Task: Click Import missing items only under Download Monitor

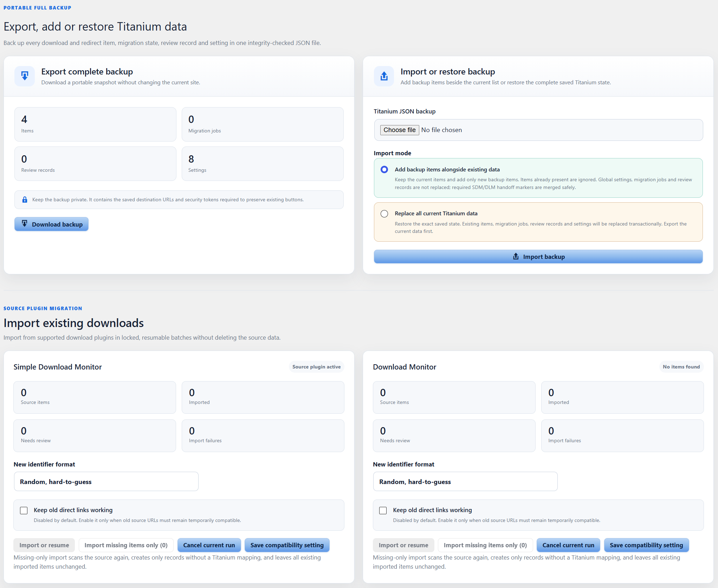Action: [485, 545]
